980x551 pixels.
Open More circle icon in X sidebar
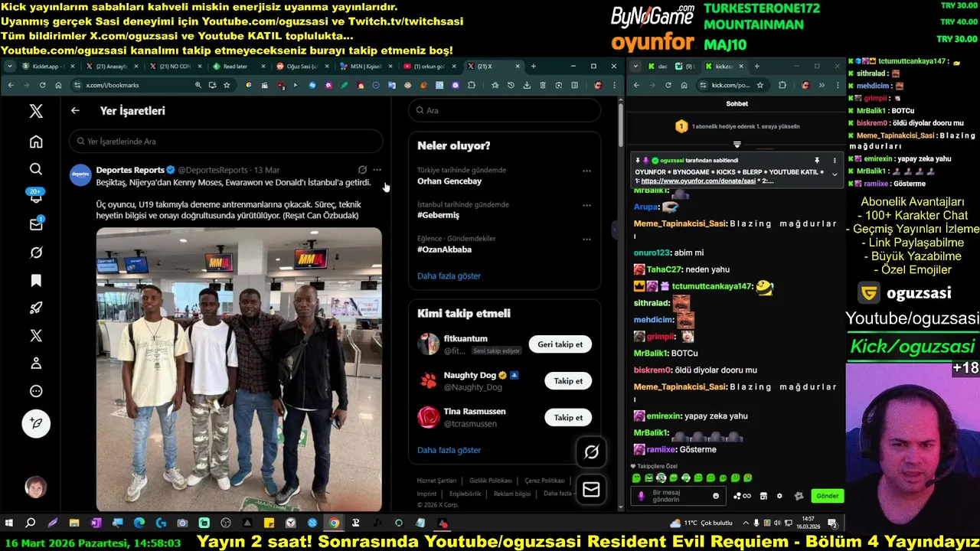tap(36, 391)
